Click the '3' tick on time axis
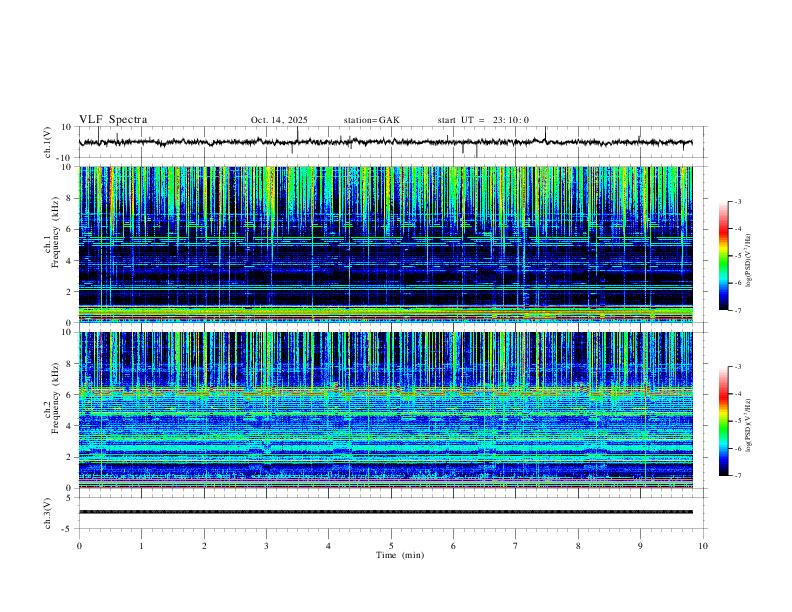This screenshot has width=792, height=612. [x=266, y=546]
